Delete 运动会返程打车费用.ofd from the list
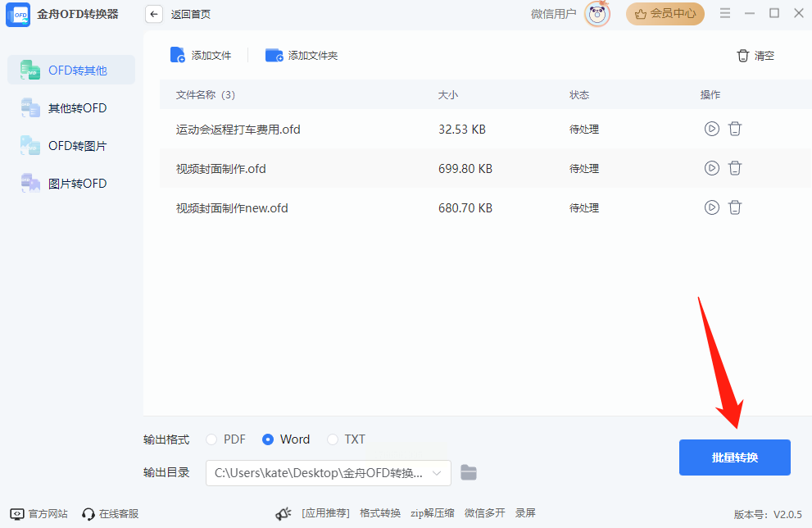 tap(734, 129)
